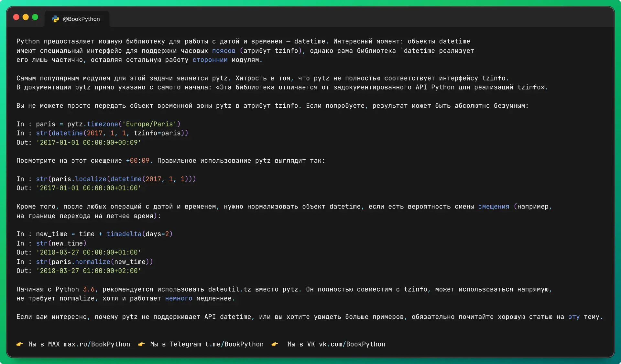Open the t.me/BookPython Telegram link
This screenshot has width=621, height=364.
click(234, 344)
